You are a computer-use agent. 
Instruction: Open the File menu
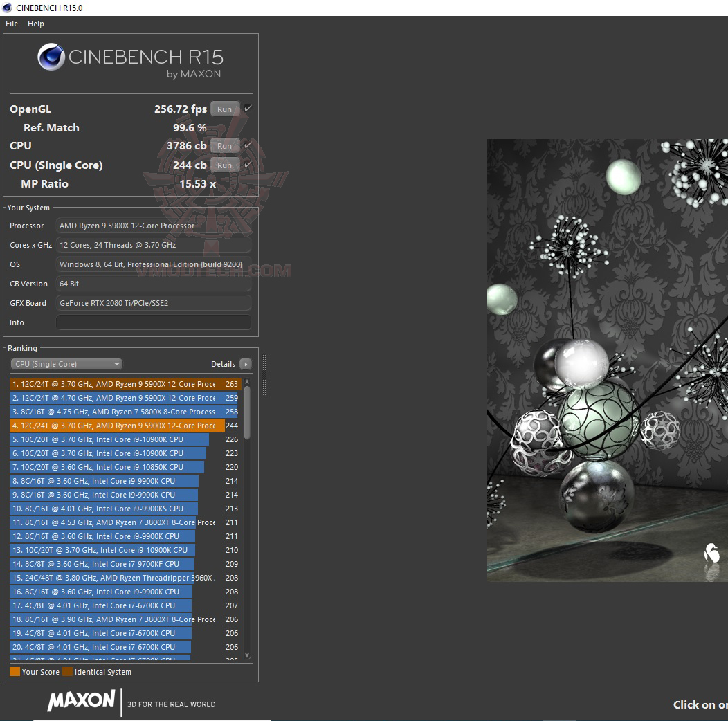click(12, 24)
